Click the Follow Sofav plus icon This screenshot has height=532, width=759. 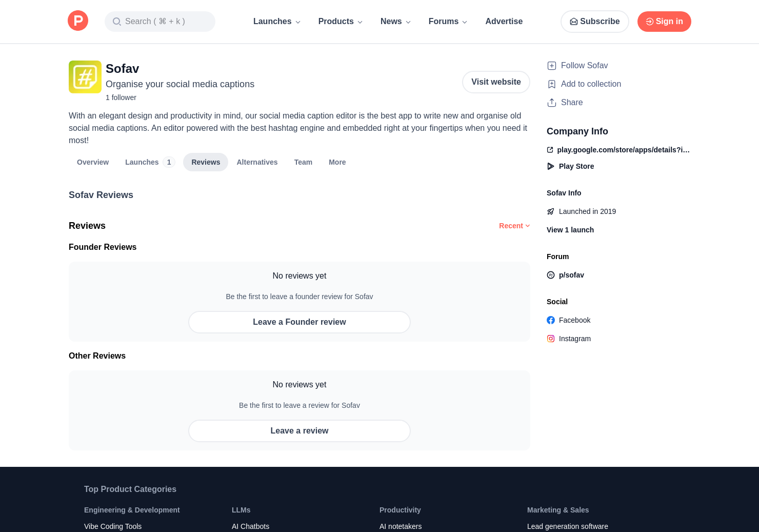(x=552, y=66)
